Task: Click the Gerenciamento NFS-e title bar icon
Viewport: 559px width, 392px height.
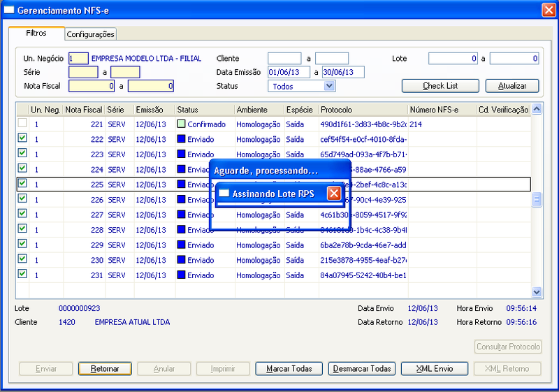Action: tap(9, 10)
